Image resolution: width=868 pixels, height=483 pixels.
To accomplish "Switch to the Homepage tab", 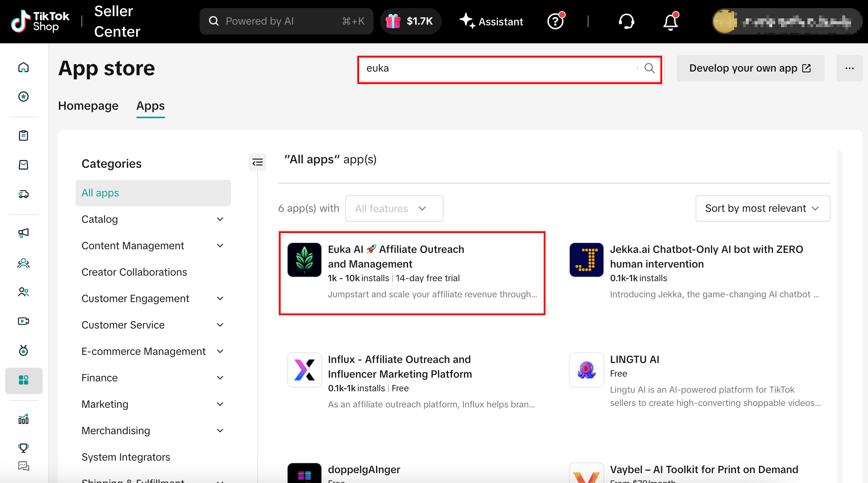I will (88, 106).
